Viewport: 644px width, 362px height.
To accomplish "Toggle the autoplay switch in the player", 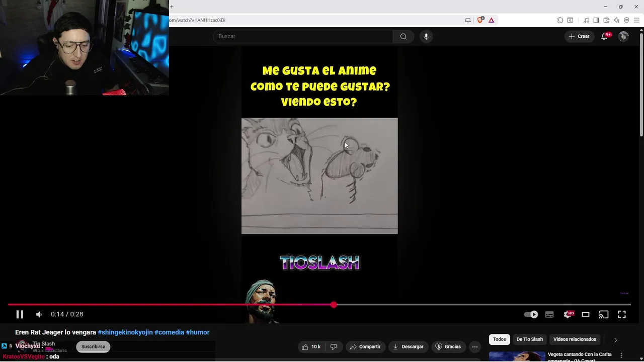I will [x=531, y=314].
